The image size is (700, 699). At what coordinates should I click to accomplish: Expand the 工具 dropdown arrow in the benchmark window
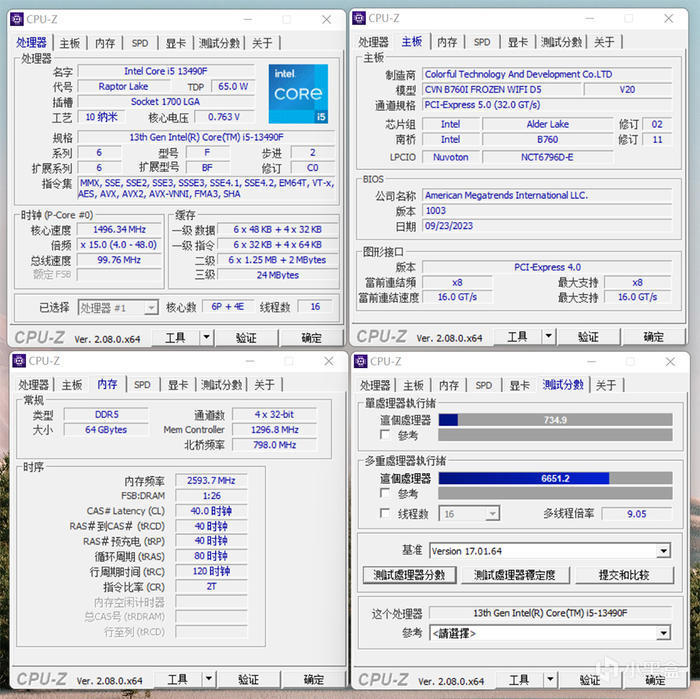pos(550,680)
